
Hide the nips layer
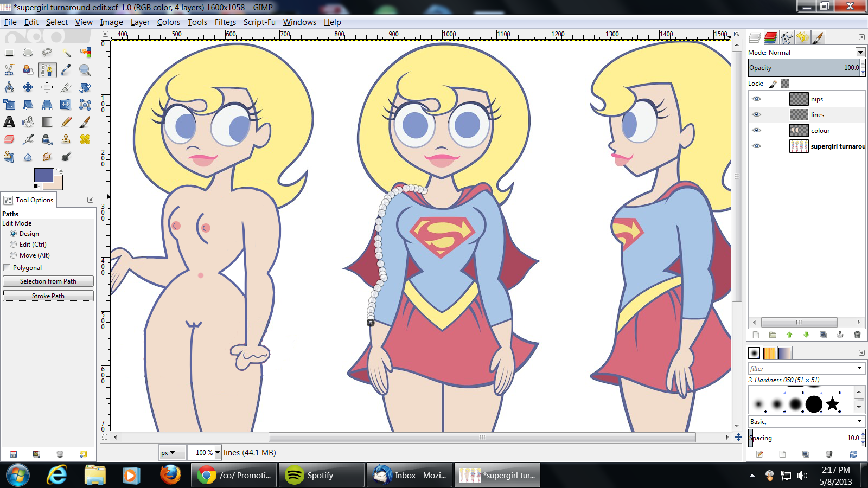[x=756, y=99]
